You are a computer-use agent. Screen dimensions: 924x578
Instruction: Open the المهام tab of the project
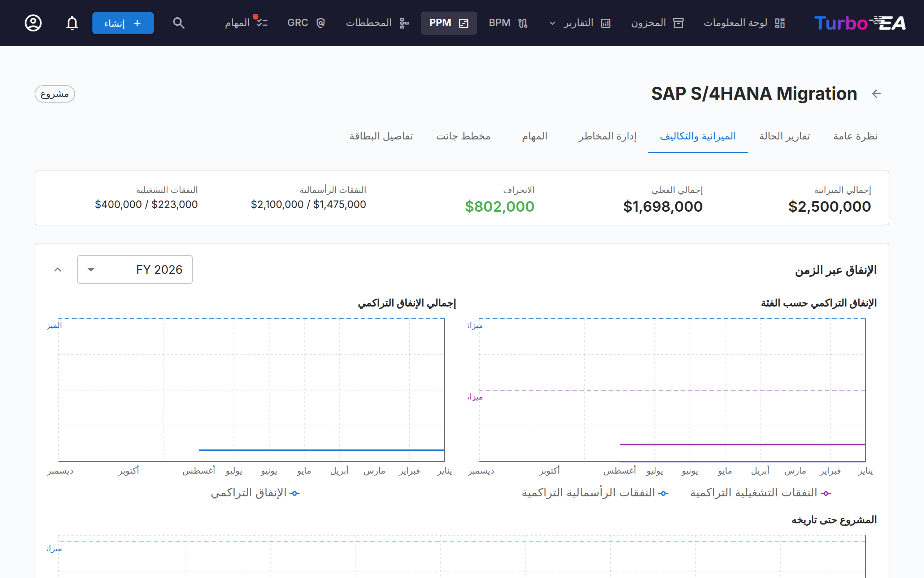click(x=535, y=136)
